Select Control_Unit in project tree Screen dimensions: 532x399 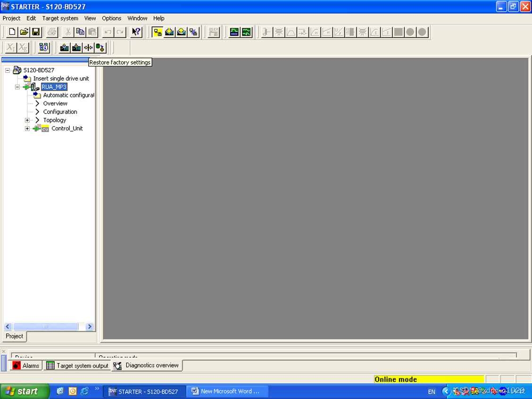tap(67, 128)
